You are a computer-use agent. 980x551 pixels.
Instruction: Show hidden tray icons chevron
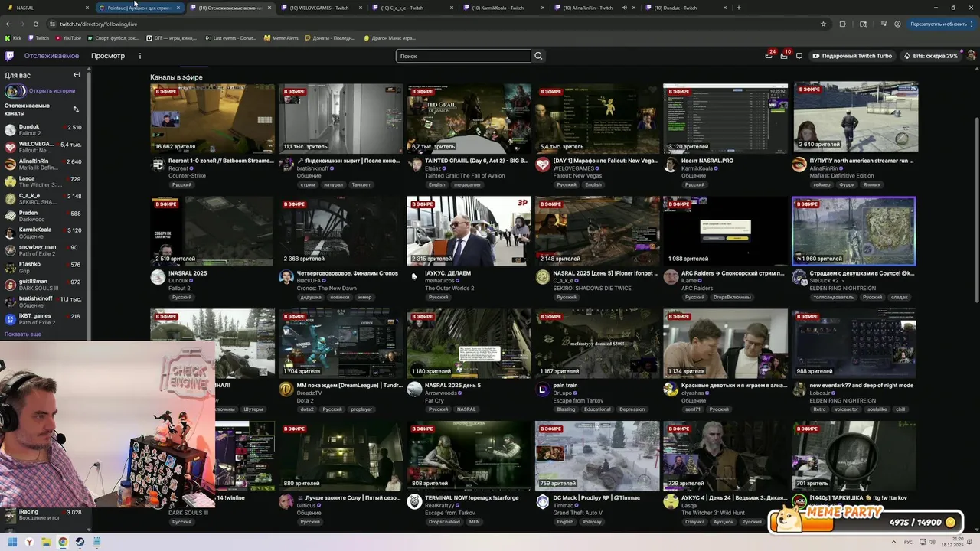tap(892, 542)
